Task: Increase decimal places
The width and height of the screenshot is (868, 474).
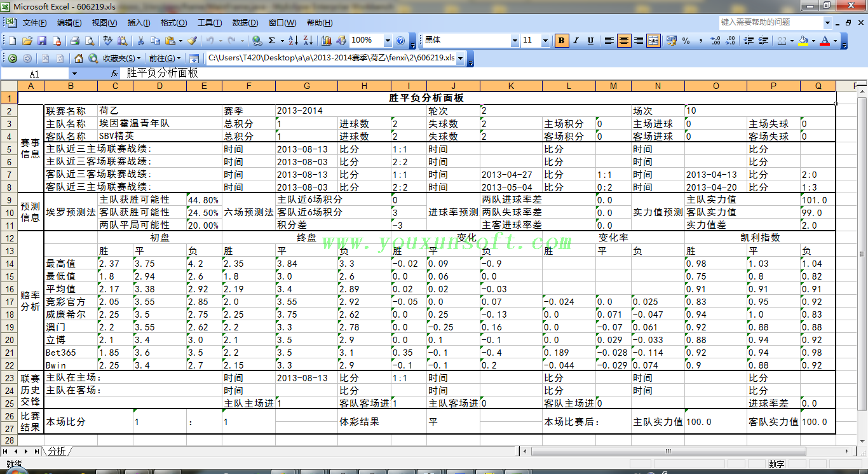Action: click(715, 41)
